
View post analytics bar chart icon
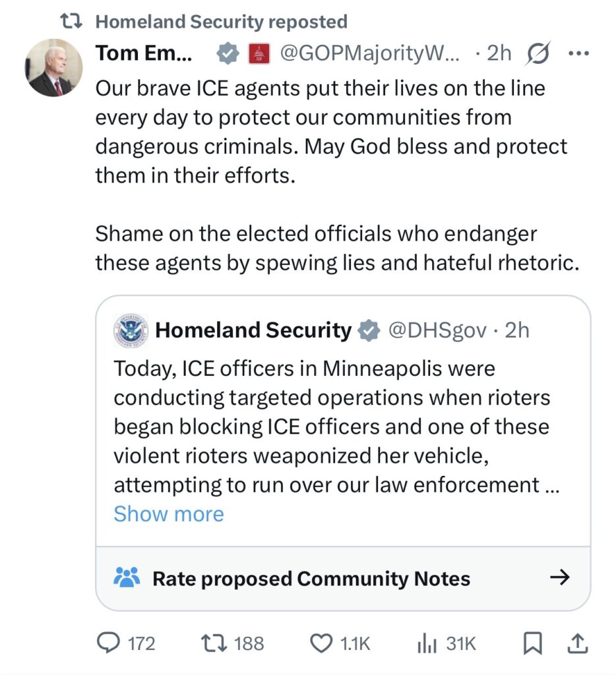coord(427,643)
